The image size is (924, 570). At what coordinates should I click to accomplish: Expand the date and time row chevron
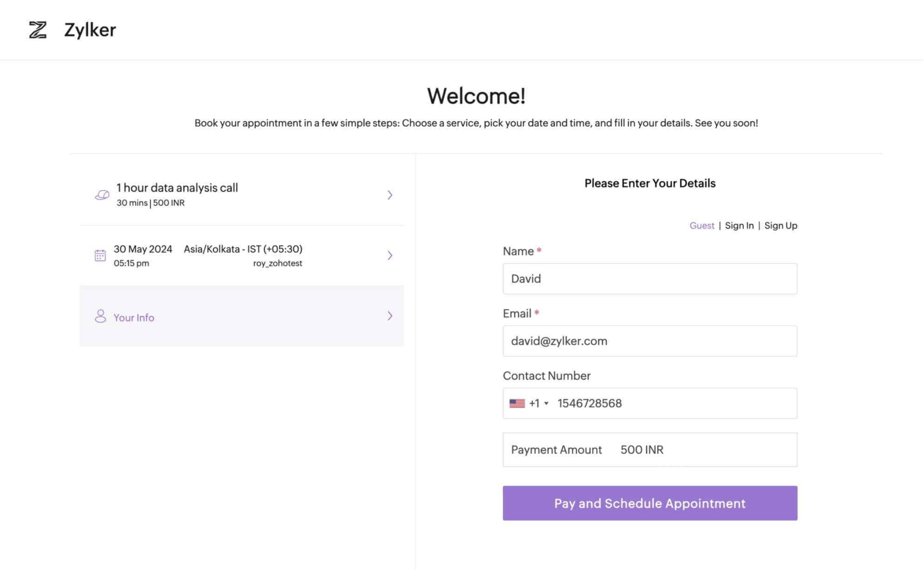(x=390, y=255)
